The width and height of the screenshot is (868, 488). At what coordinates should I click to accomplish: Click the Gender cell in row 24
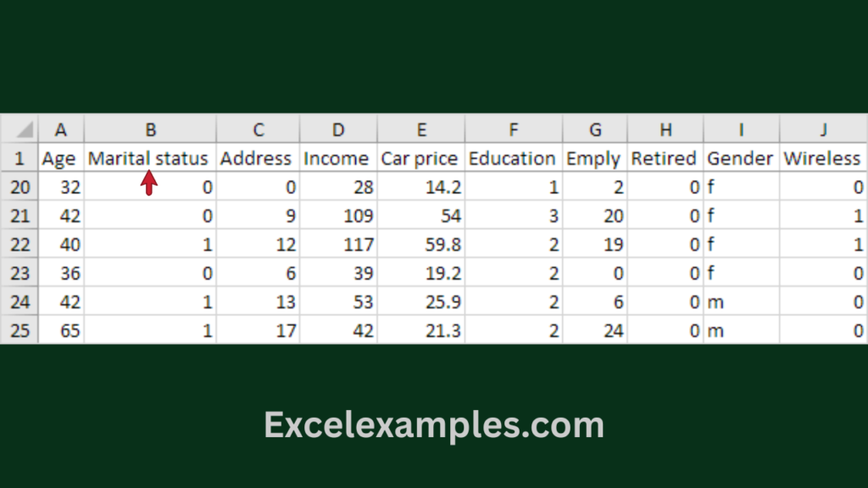[x=741, y=302]
